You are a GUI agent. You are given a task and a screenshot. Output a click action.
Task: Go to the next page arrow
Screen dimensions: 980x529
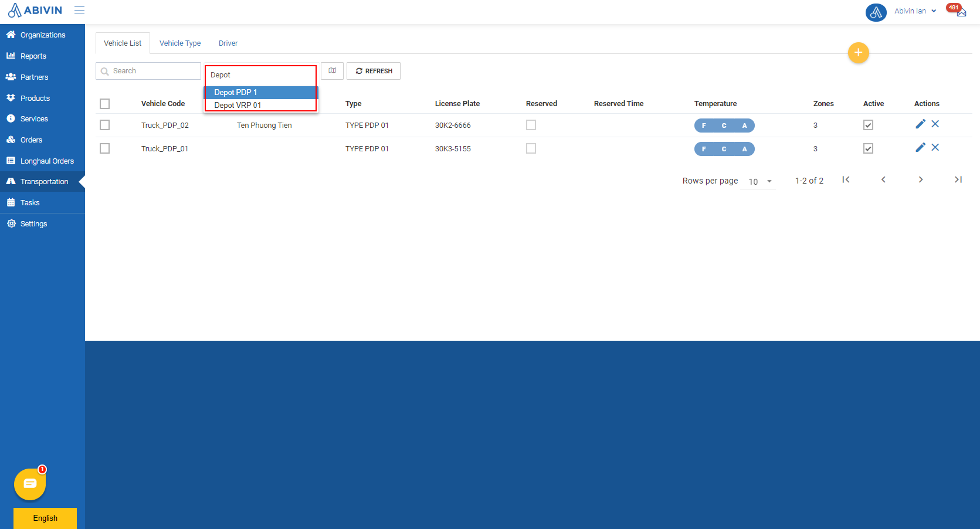coord(921,179)
